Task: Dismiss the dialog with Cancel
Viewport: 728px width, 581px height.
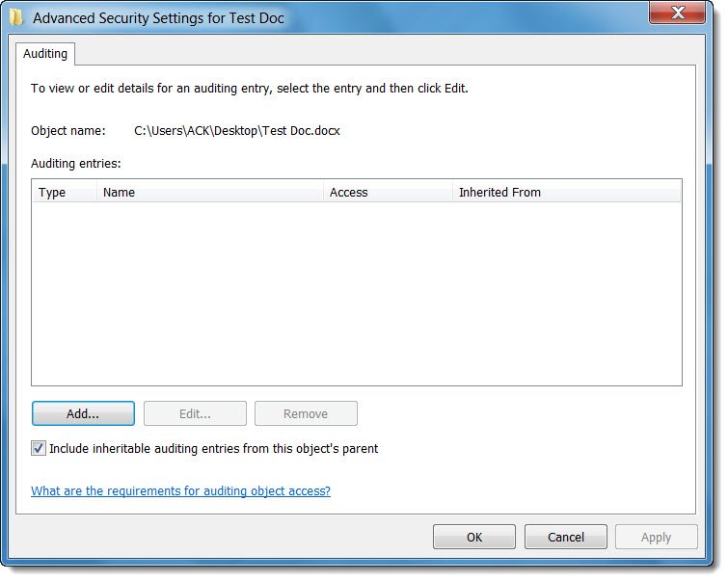Action: click(566, 537)
